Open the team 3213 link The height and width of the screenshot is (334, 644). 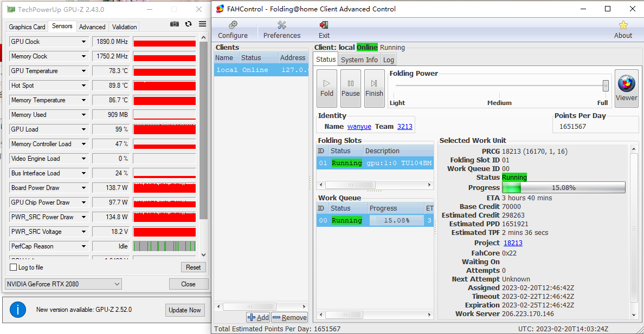(404, 126)
